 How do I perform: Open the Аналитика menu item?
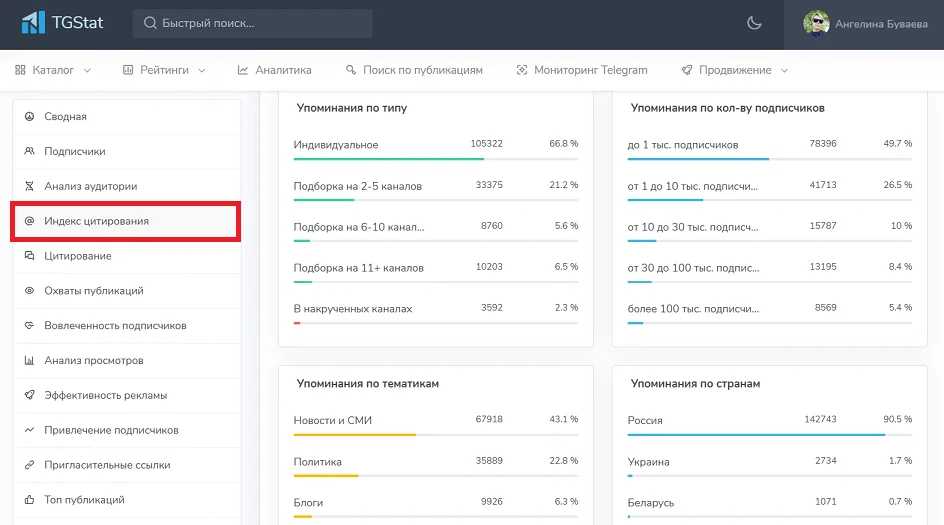(275, 70)
